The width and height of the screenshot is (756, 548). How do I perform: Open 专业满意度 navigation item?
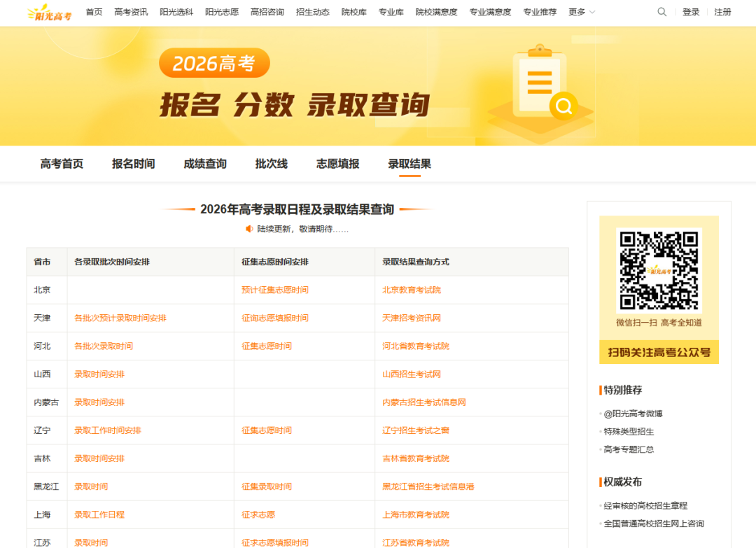coord(490,12)
